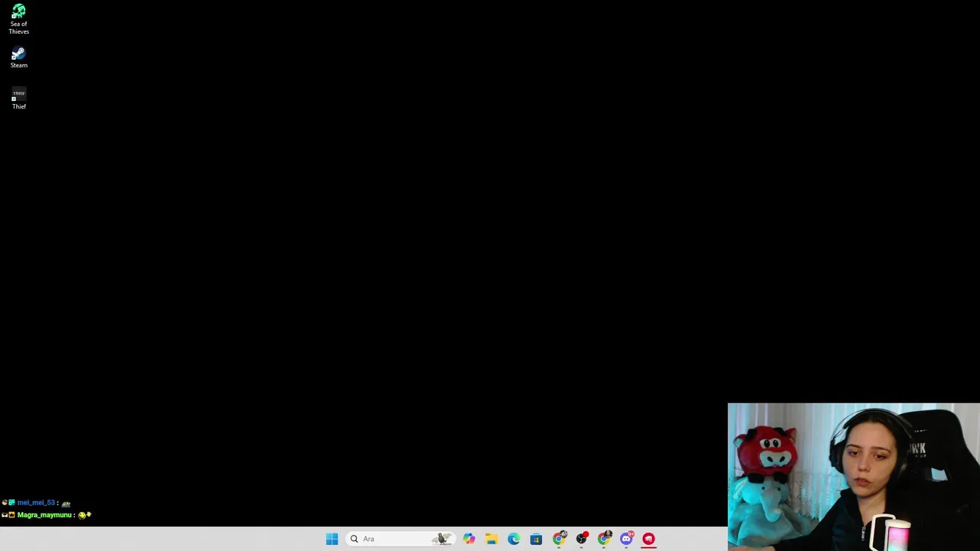Launch Microsoft Edge from the taskbar
The width and height of the screenshot is (980, 551).
tap(514, 539)
